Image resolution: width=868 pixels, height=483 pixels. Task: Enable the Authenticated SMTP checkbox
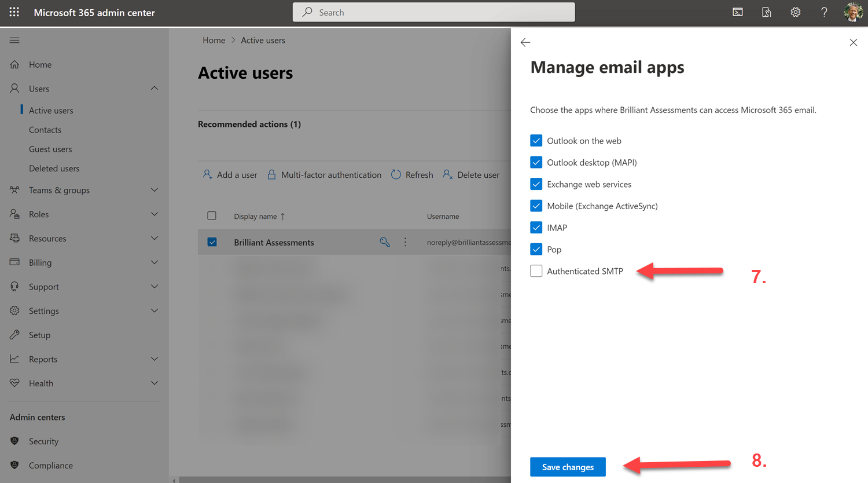[x=536, y=271]
